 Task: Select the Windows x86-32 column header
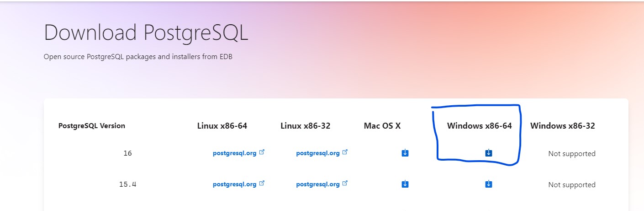click(x=562, y=125)
